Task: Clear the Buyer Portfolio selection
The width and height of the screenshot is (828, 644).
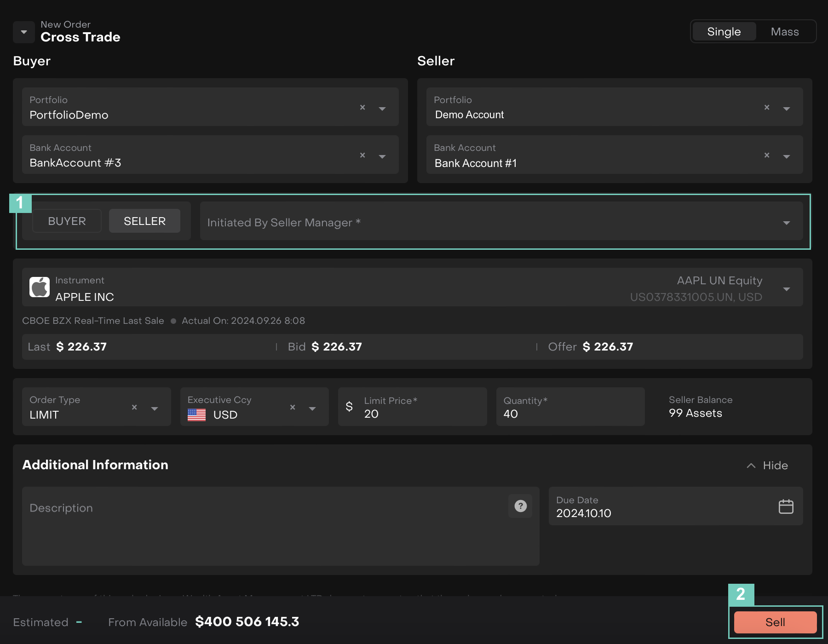Action: pyautogui.click(x=362, y=107)
